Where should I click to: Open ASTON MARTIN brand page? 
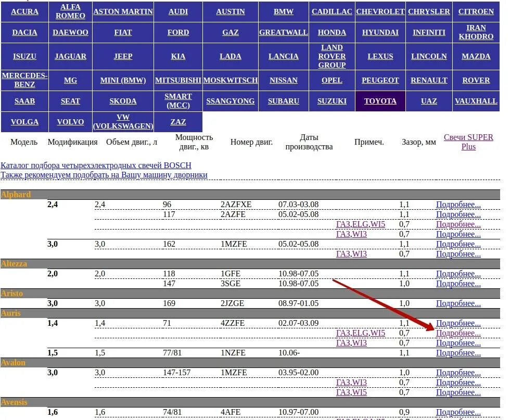click(123, 11)
